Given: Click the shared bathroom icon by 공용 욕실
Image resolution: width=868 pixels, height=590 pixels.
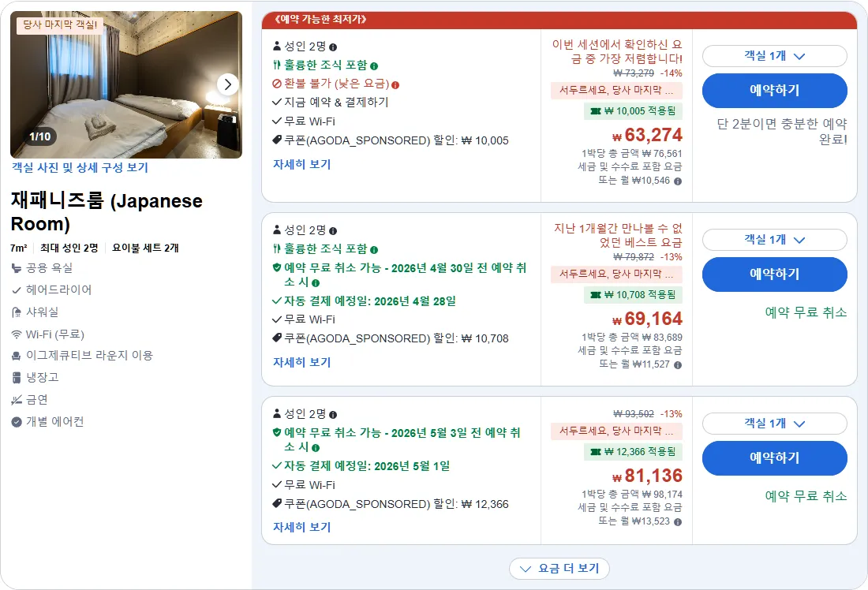Looking at the screenshot, I should point(17,268).
